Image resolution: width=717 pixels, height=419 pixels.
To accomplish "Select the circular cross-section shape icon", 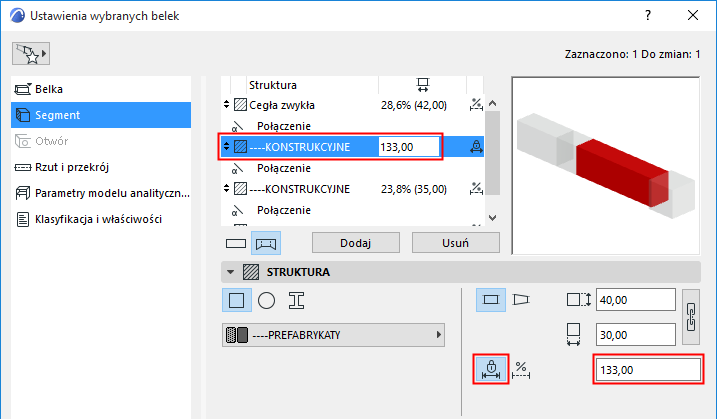I will tap(267, 299).
